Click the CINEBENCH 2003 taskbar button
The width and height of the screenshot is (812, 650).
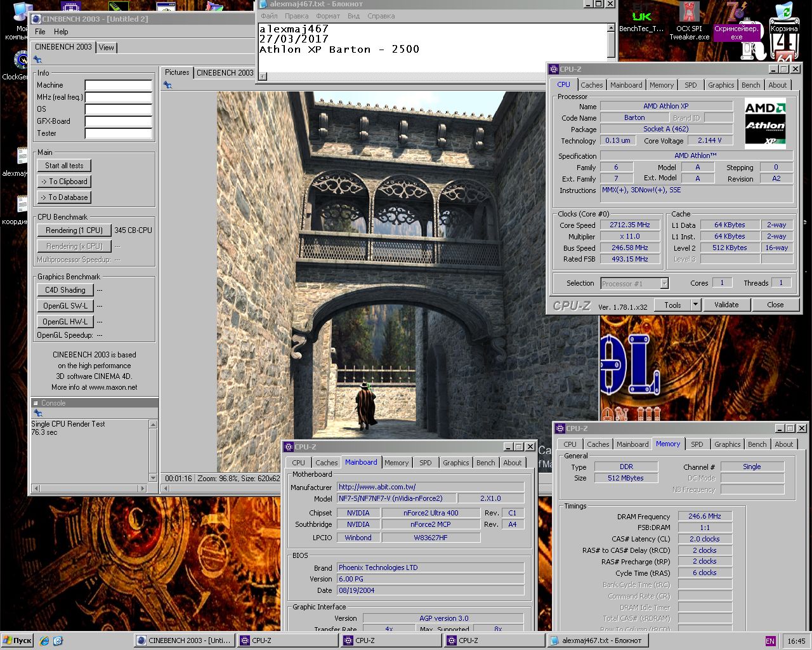[184, 640]
